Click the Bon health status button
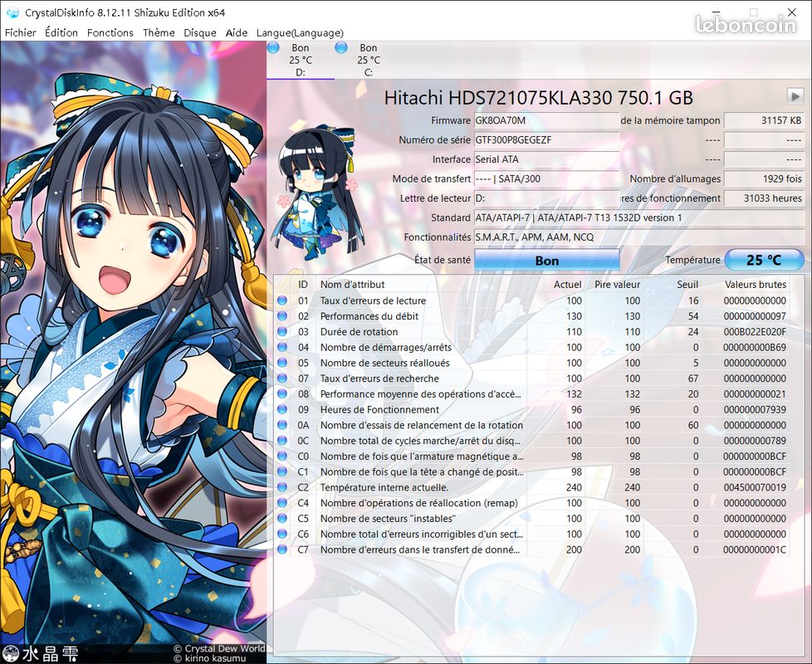This screenshot has height=664, width=812. [547, 261]
